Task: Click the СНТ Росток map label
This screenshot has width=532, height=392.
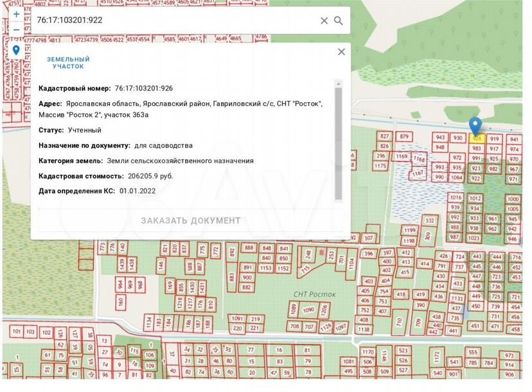Action: pyautogui.click(x=315, y=294)
